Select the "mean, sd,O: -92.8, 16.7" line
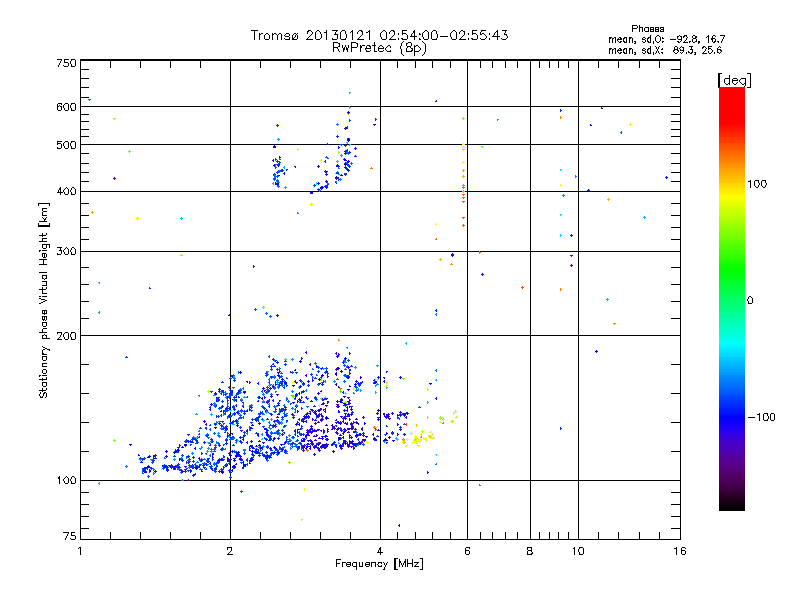This screenshot has height=600, width=800. pyautogui.click(x=666, y=39)
